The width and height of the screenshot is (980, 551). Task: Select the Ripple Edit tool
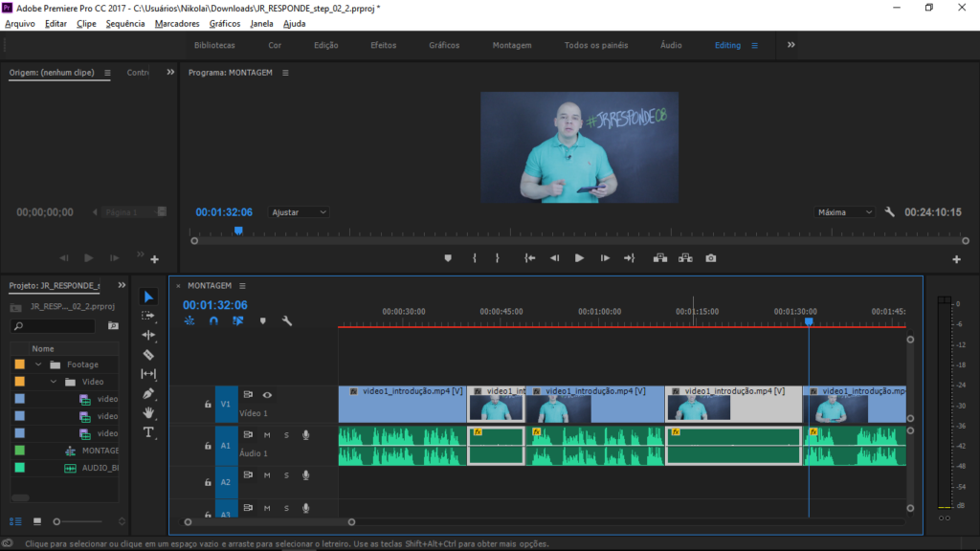point(148,335)
